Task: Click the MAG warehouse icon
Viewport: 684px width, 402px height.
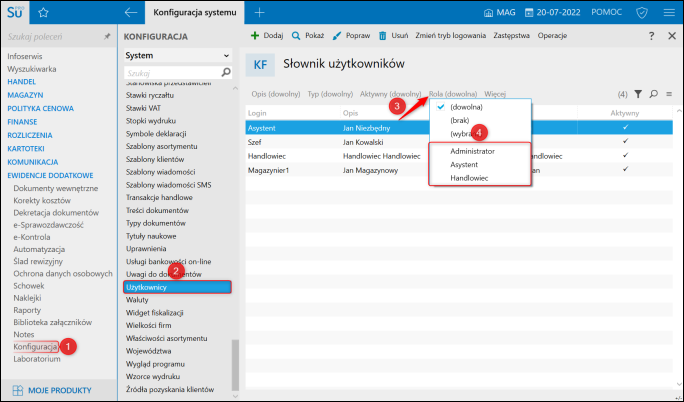Action: (488, 13)
